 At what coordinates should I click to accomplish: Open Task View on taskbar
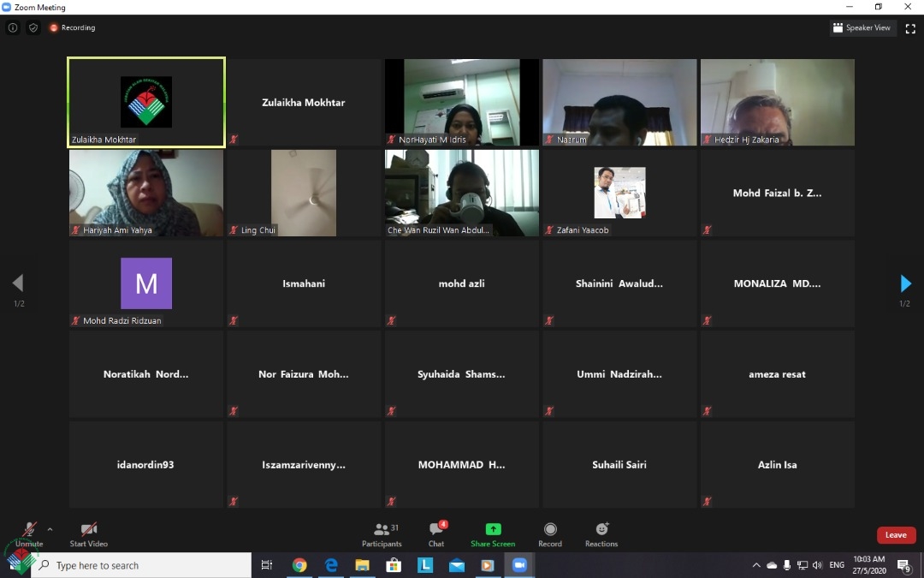coord(267,566)
